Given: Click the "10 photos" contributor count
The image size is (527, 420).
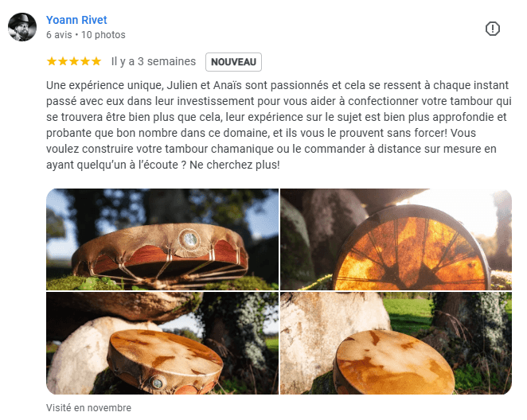Looking at the screenshot, I should coord(103,34).
